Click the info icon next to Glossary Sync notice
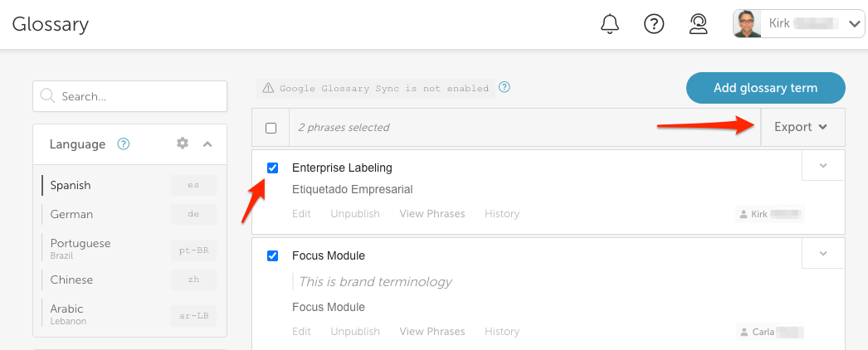Image resolution: width=868 pixels, height=350 pixels. pos(504,87)
